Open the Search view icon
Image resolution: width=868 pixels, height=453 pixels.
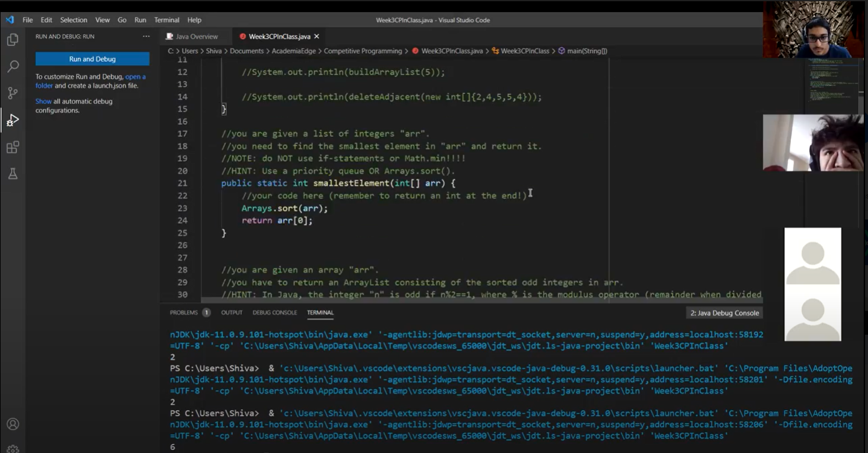click(13, 66)
